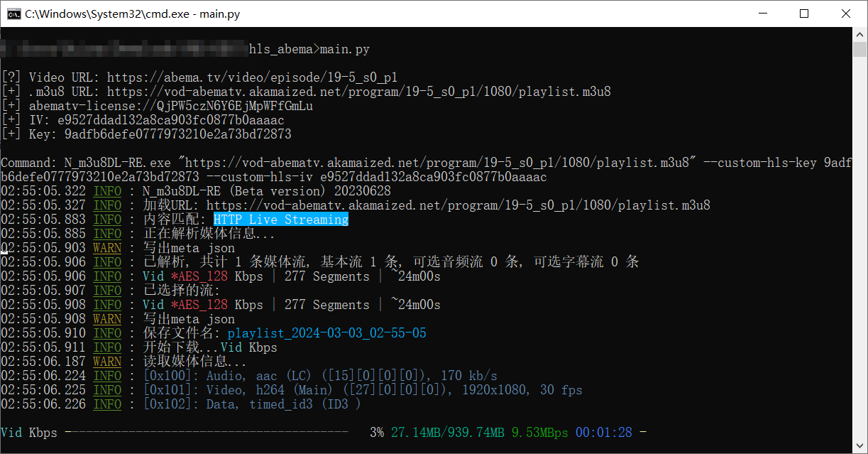Click the [0x101] Video h264 stream line
Image resolution: width=868 pixels, height=454 pixels.
coord(362,390)
